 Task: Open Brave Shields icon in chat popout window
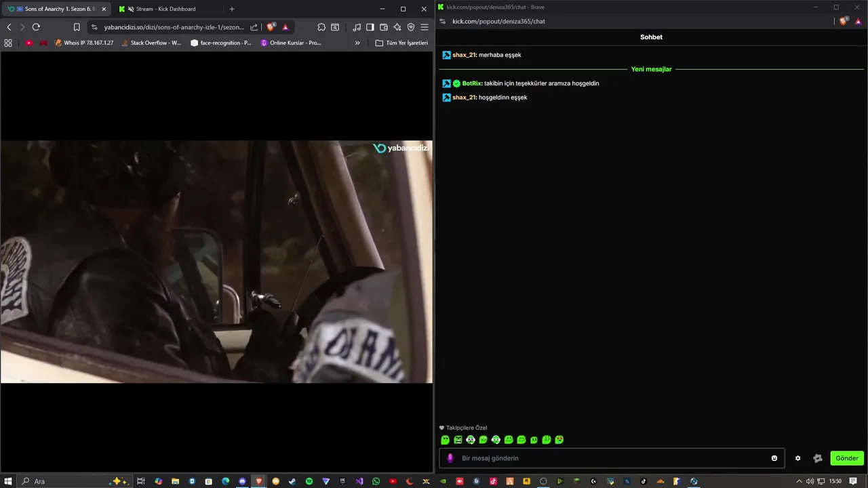pyautogui.click(x=844, y=21)
